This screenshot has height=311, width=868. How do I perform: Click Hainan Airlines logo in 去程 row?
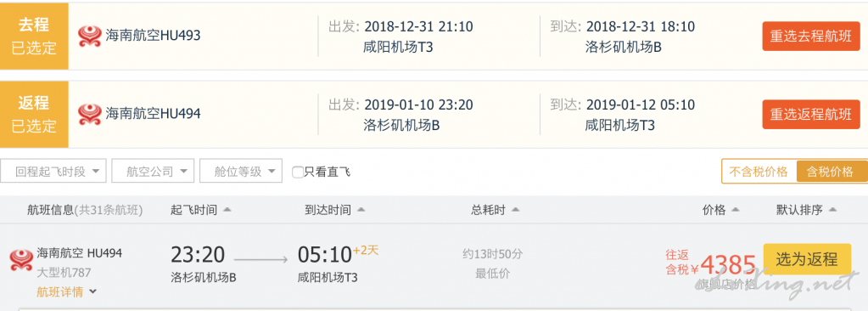point(89,36)
